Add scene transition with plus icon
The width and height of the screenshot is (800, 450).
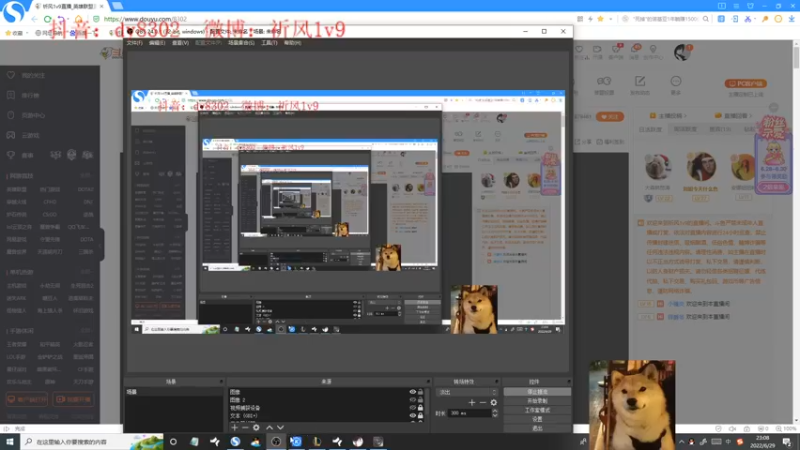coord(472,403)
